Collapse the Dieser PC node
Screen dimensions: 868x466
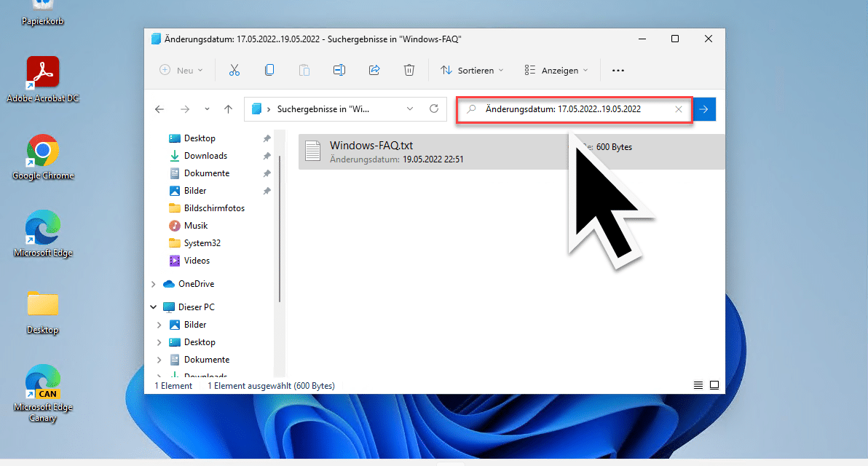(x=154, y=307)
